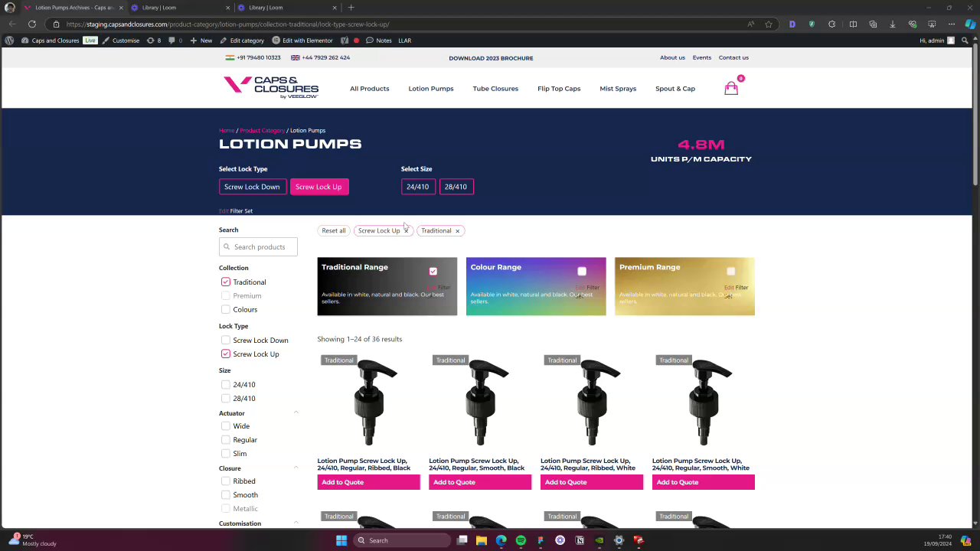Add page to favorites star icon

[769, 24]
